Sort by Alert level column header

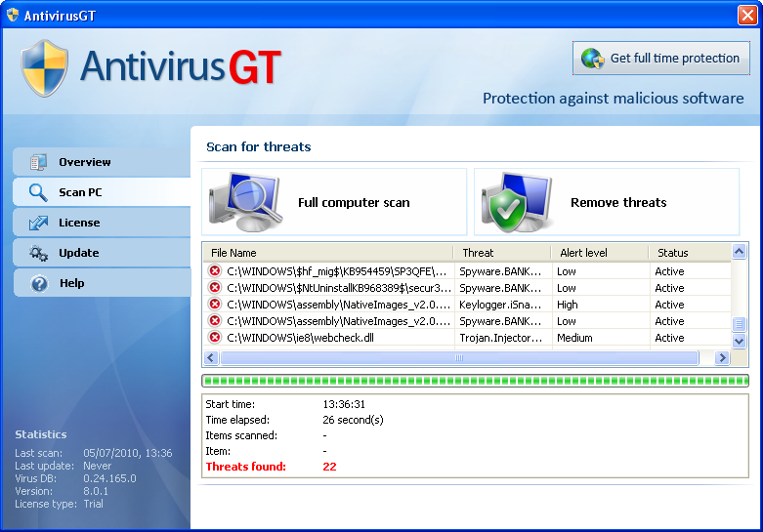click(600, 253)
